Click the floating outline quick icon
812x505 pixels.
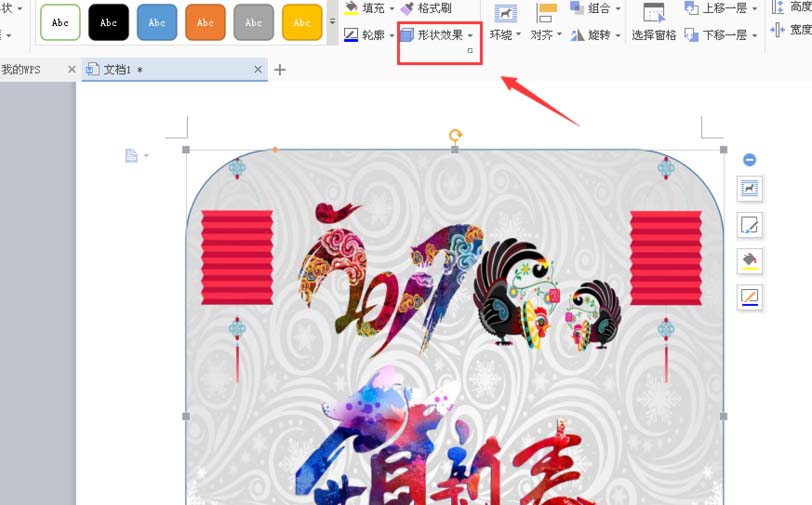[749, 297]
